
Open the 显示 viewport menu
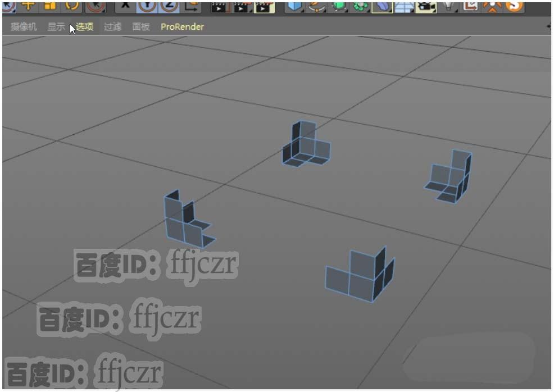coord(56,26)
